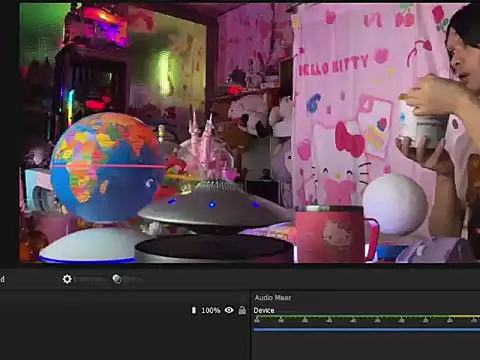Click the green Device audio level meter
The image size is (480, 360).
[x=367, y=316]
